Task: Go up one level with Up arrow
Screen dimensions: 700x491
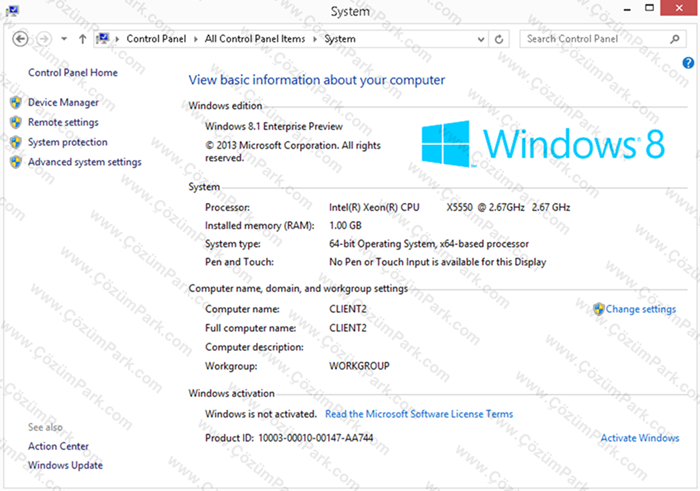Action: (x=82, y=39)
